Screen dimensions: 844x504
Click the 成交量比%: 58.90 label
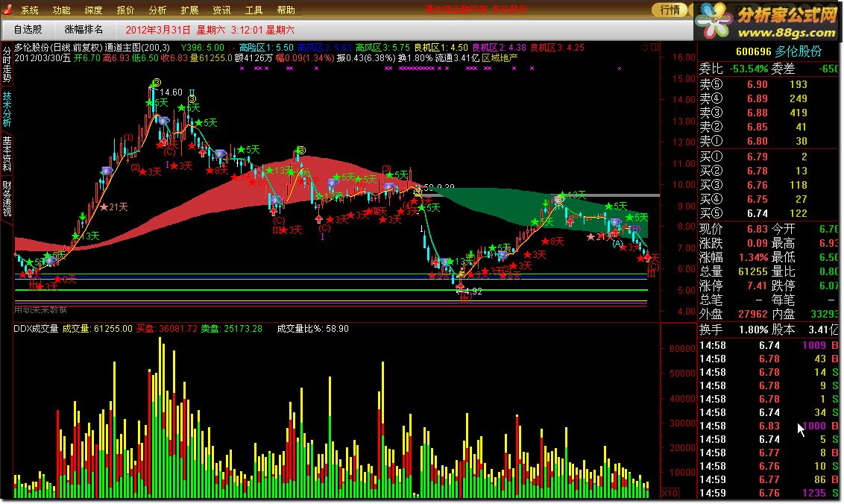(312, 329)
